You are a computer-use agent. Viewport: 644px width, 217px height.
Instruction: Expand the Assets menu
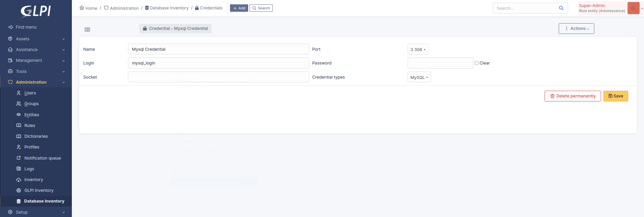pos(36,39)
